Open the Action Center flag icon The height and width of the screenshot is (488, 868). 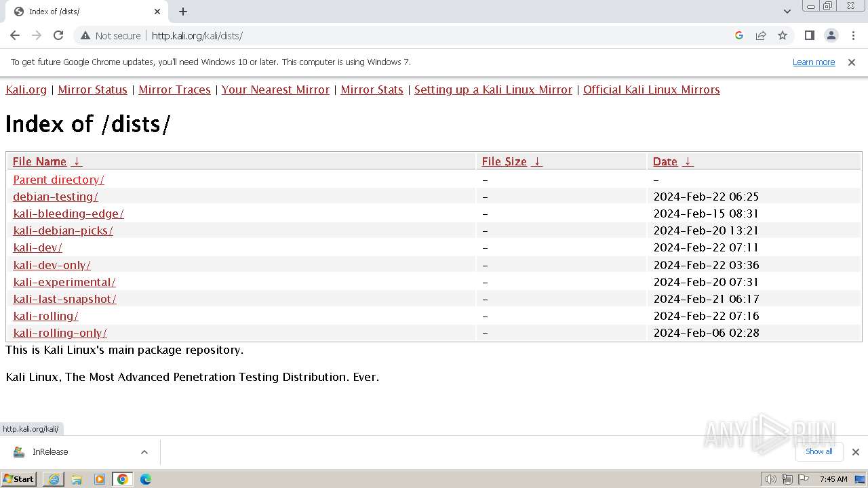click(804, 479)
